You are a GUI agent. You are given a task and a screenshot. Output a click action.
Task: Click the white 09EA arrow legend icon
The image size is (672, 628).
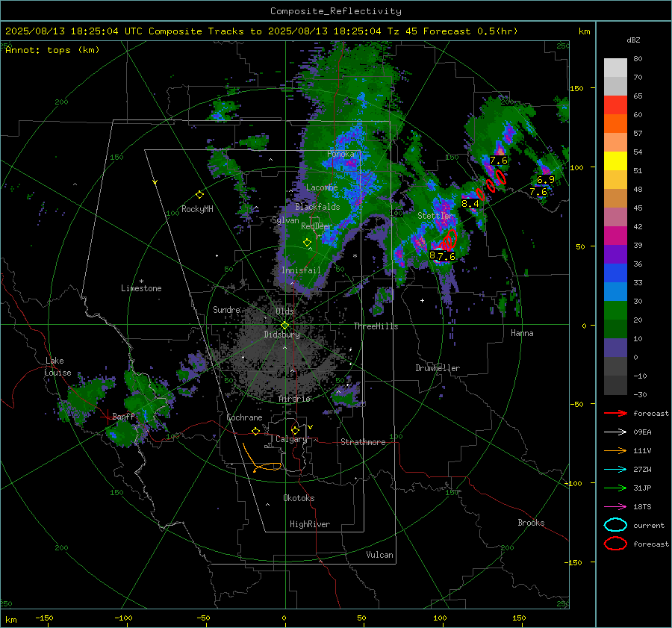(615, 432)
